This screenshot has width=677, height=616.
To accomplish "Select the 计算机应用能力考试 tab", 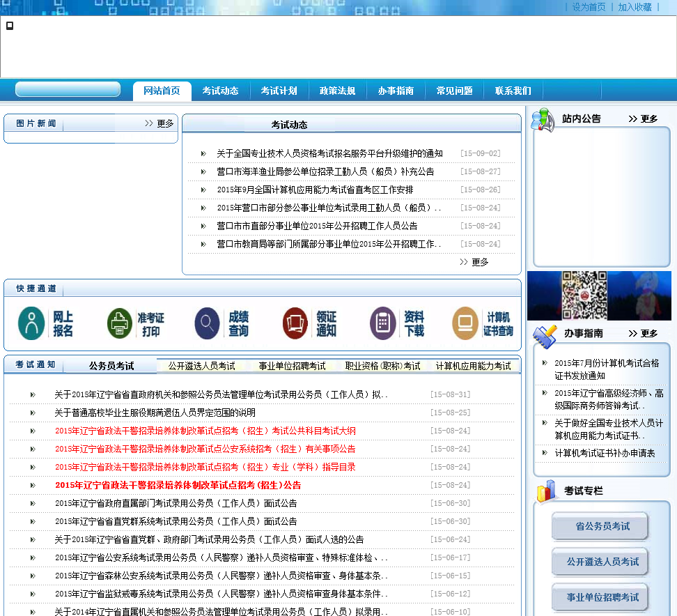I will tap(473, 366).
